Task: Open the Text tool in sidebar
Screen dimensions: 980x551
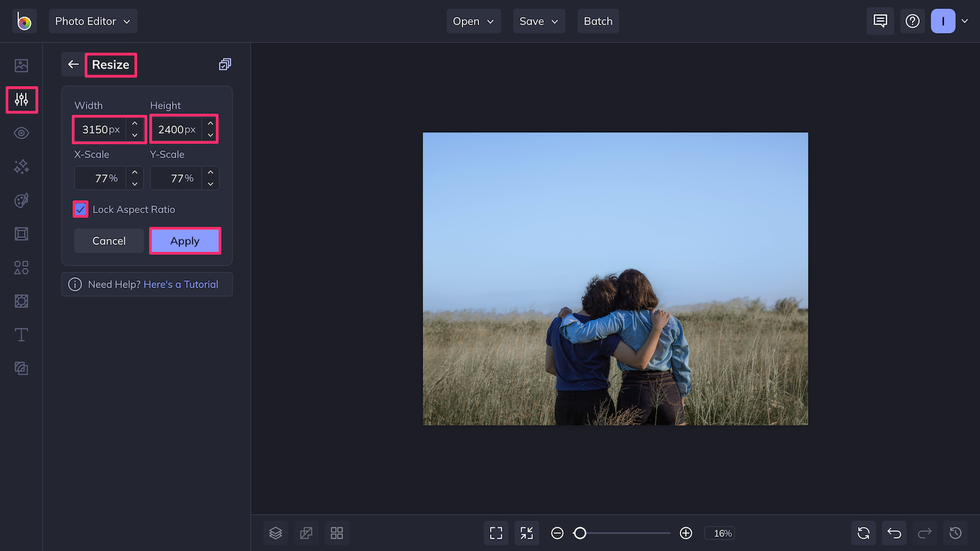Action: [x=21, y=335]
